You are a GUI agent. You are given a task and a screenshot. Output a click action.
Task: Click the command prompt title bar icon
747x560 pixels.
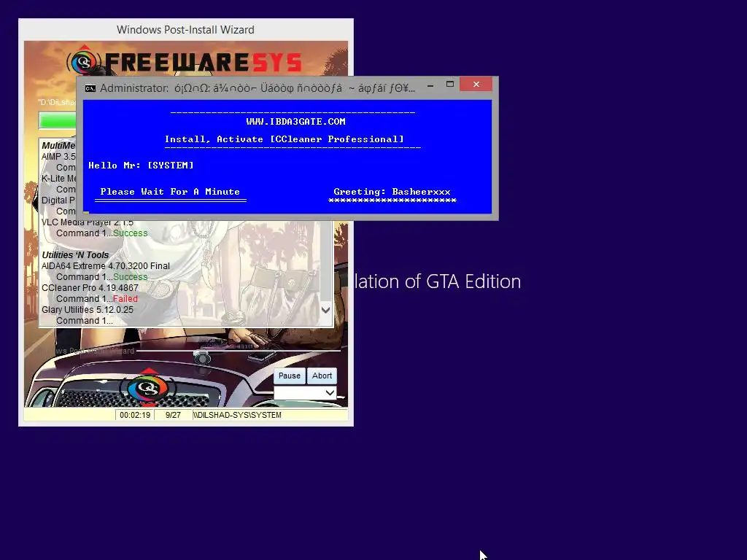90,88
